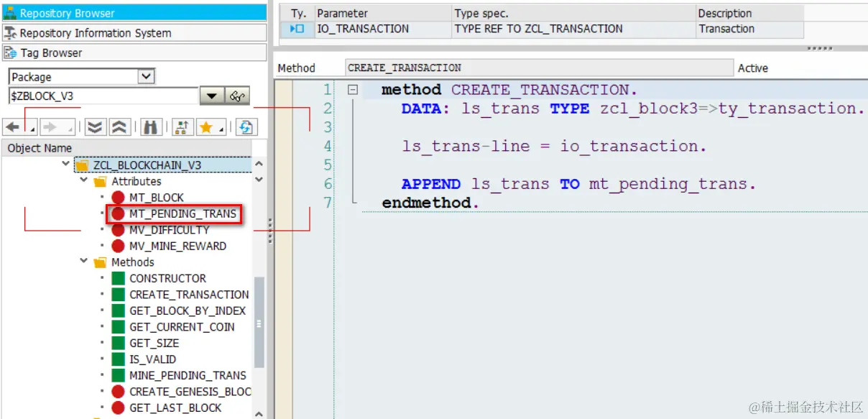Click the red circle icon beside MV_MINE_REWARD
The image size is (868, 419).
[118, 246]
